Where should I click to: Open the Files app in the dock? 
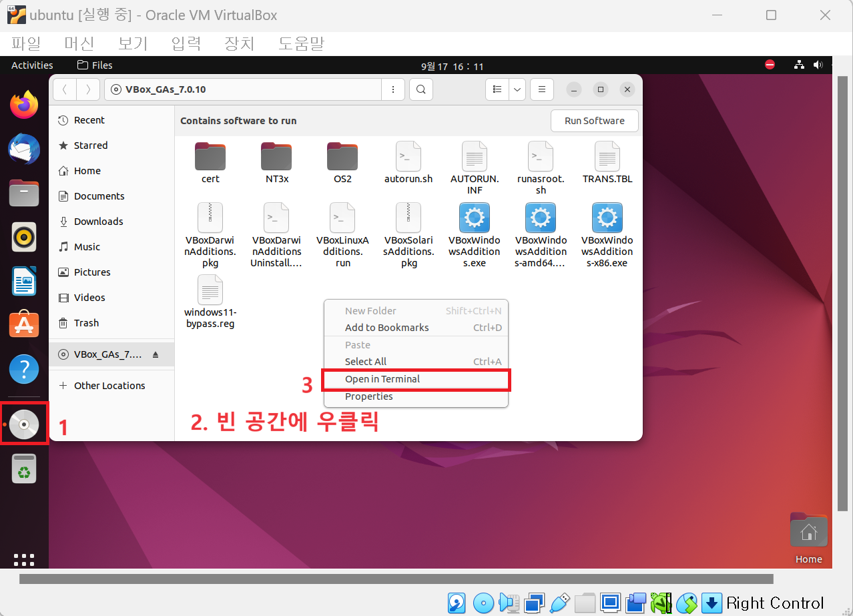tap(24, 193)
